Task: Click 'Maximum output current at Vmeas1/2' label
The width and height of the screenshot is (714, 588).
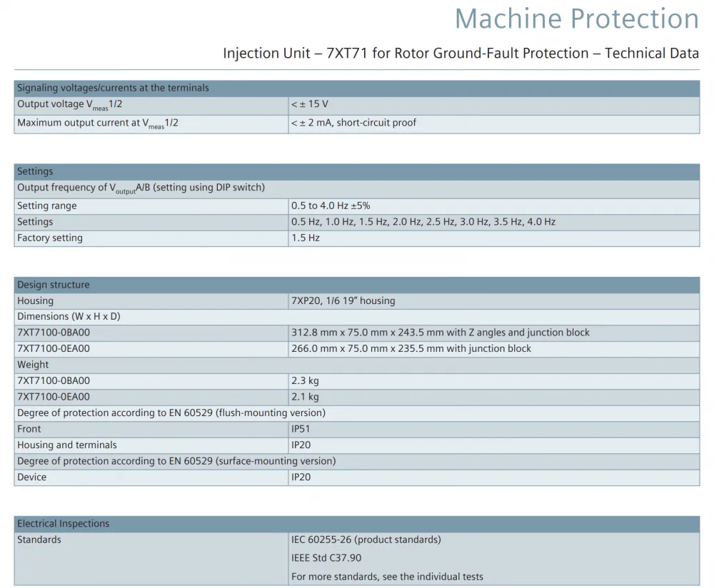Action: point(97,123)
